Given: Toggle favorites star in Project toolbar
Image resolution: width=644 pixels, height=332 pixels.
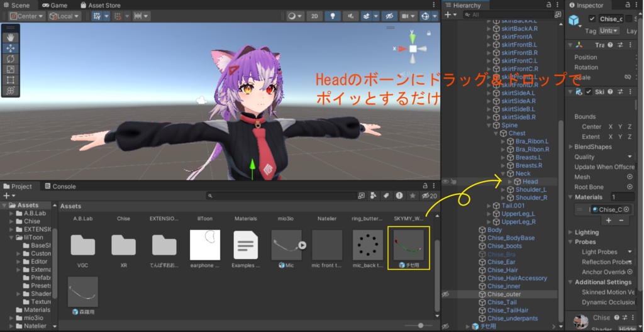Looking at the screenshot, I should pyautogui.click(x=413, y=196).
